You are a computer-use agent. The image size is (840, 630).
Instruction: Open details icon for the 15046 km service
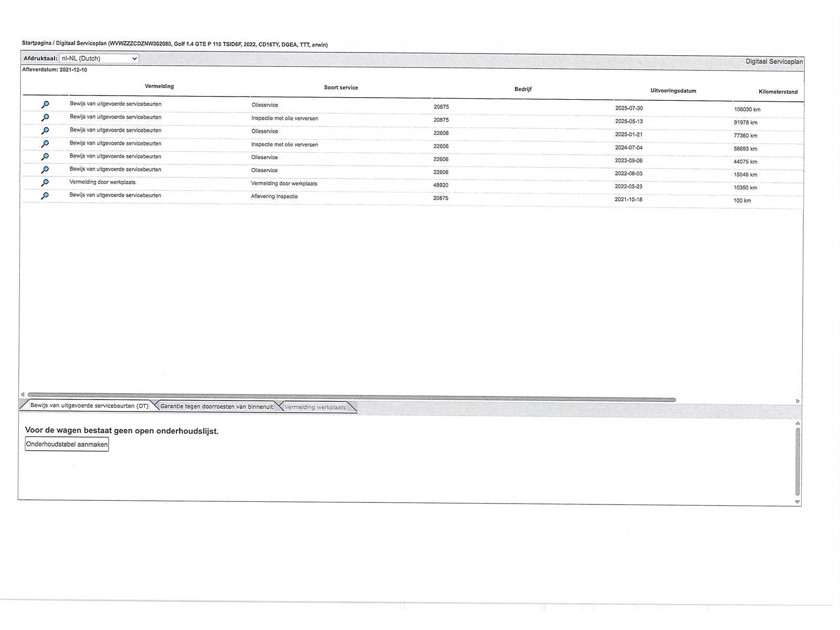(45, 170)
